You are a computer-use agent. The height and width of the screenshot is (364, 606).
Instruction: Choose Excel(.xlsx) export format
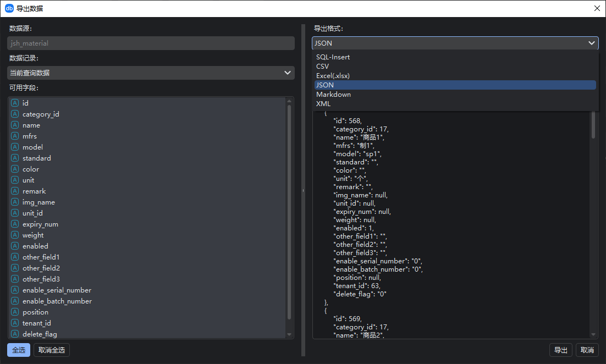click(x=455, y=76)
